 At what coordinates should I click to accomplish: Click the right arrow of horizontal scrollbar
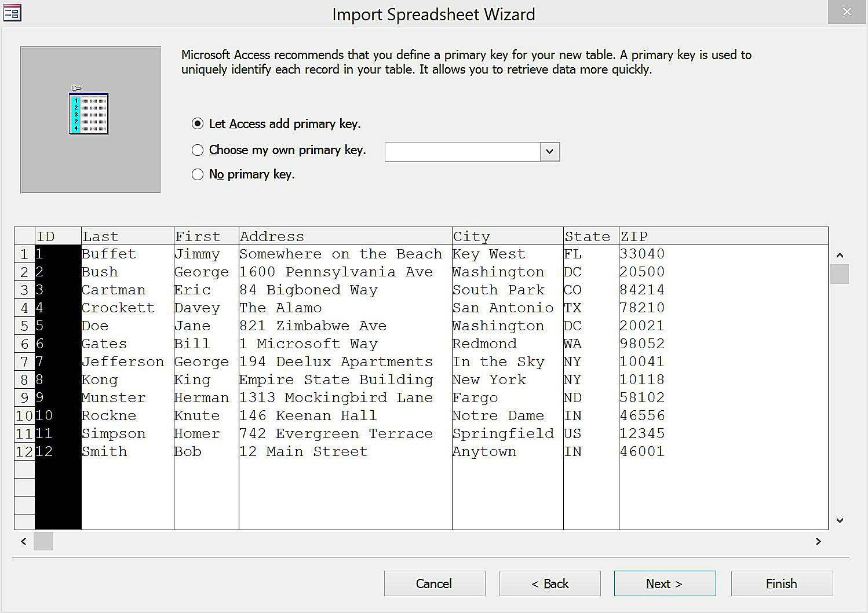(819, 541)
